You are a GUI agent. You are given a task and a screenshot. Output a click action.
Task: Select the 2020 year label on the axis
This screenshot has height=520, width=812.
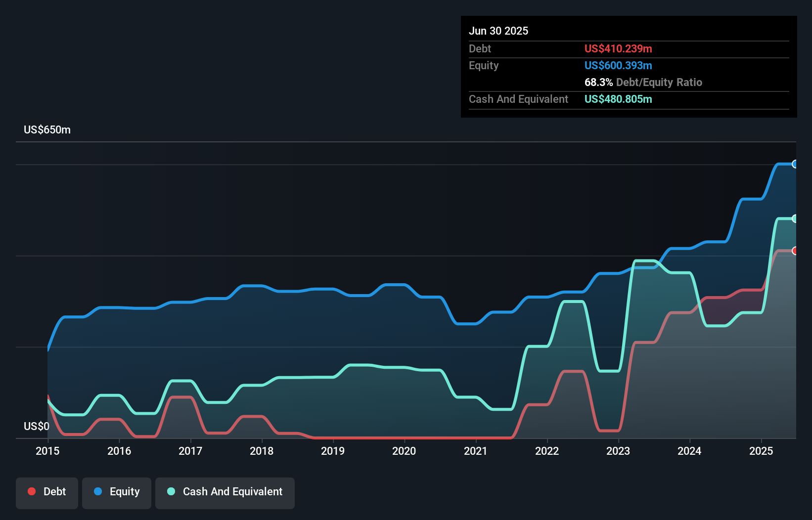coord(404,451)
